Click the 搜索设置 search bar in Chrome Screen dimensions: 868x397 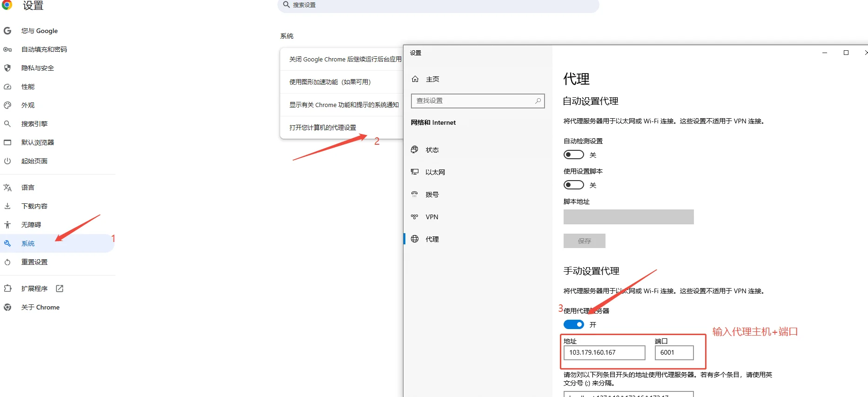pos(438,5)
